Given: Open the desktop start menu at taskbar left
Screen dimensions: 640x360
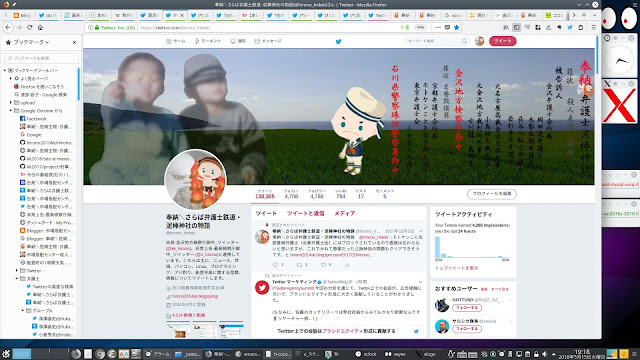Looking at the screenshot, I should (6, 353).
